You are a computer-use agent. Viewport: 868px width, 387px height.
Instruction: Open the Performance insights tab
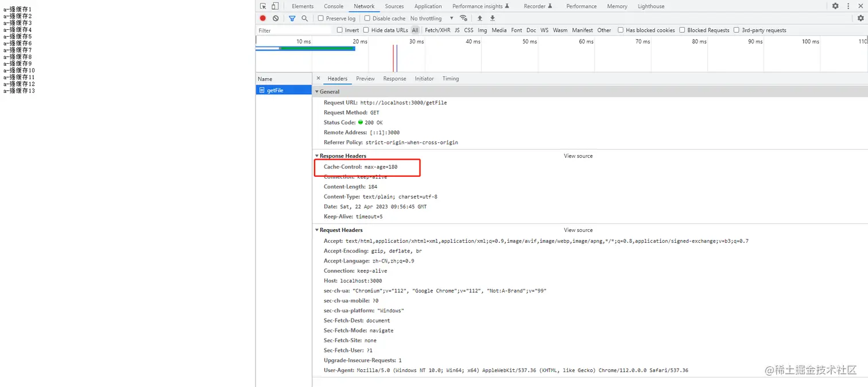click(x=480, y=6)
